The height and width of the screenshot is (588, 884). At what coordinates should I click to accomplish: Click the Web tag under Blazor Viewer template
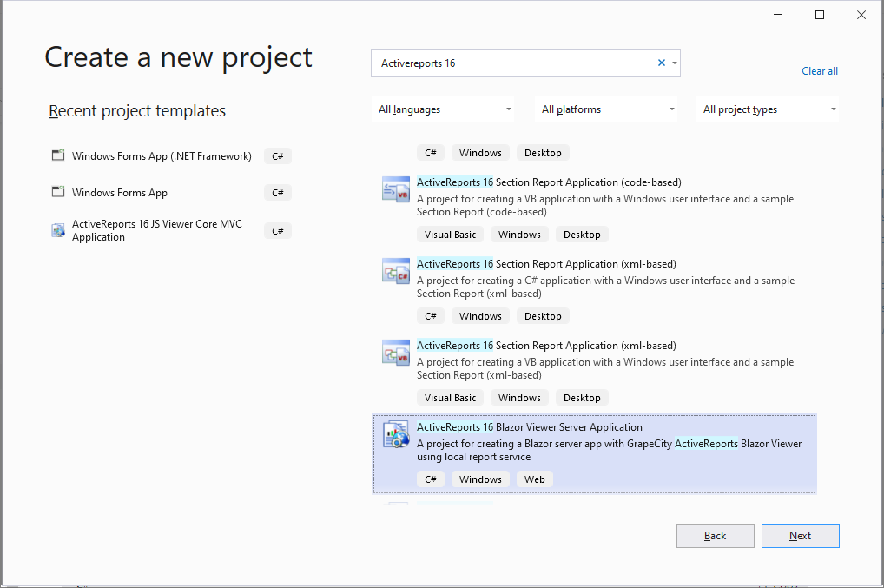pos(534,479)
